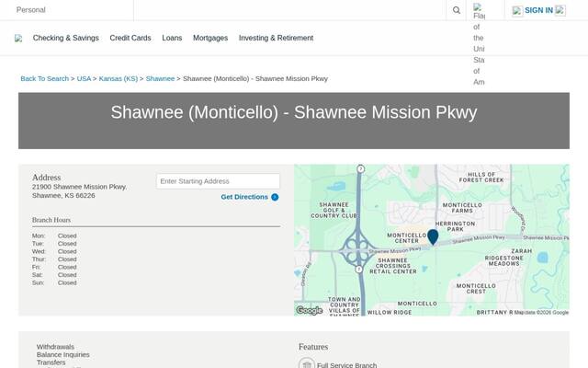
Task: Click the Transfers service text
Action: (51, 362)
